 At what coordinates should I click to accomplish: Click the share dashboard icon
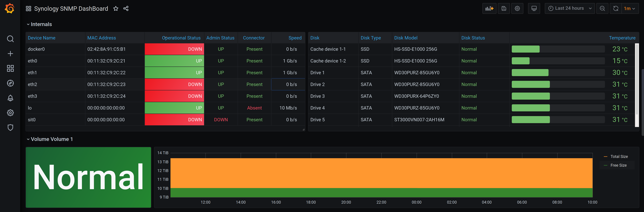[x=126, y=9]
